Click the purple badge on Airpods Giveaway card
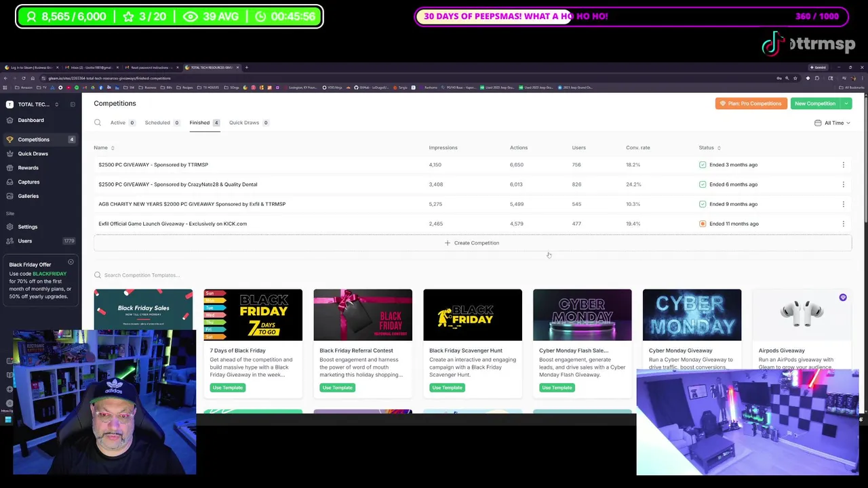 (843, 298)
